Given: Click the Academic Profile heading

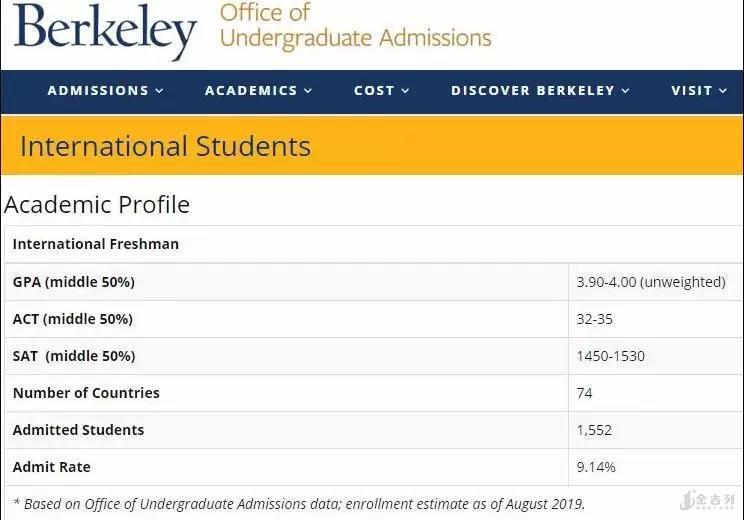Looking at the screenshot, I should tap(97, 205).
